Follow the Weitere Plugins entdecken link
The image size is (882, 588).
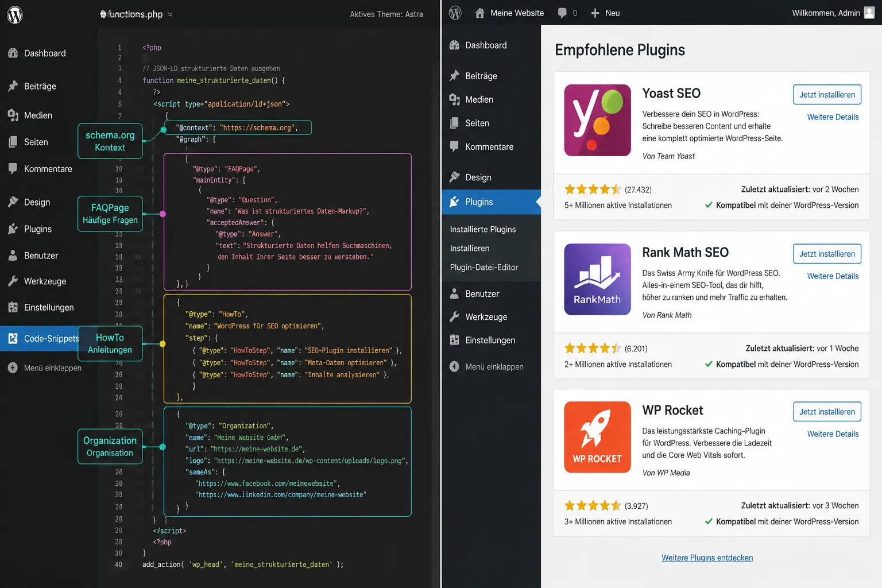pyautogui.click(x=707, y=558)
